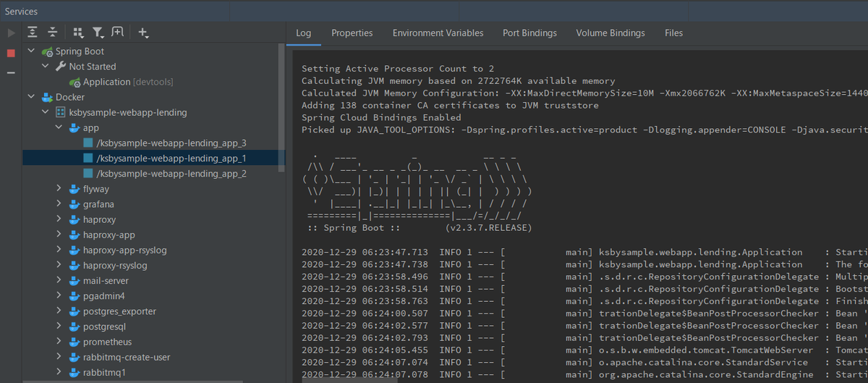Select Application [devtools] configuration

[x=122, y=82]
